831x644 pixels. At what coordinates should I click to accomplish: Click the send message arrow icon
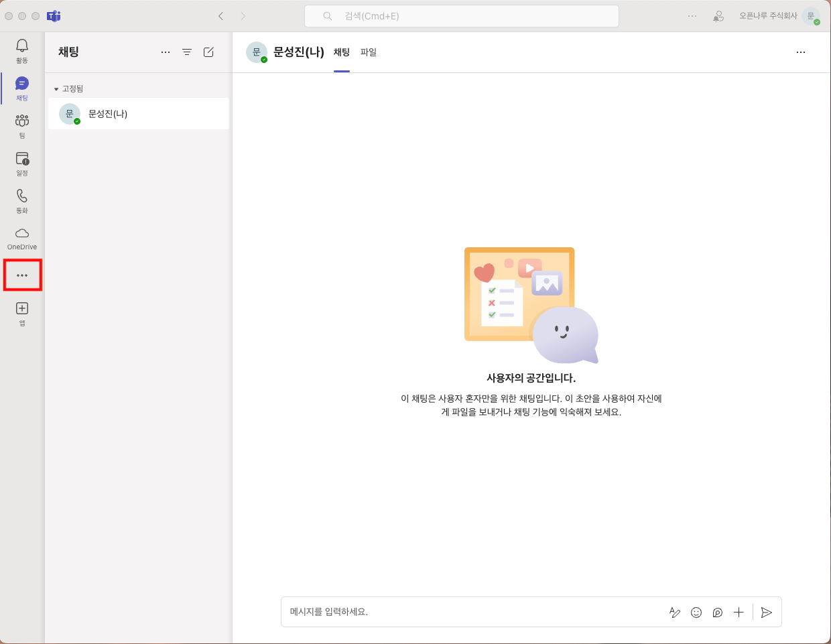coord(767,613)
